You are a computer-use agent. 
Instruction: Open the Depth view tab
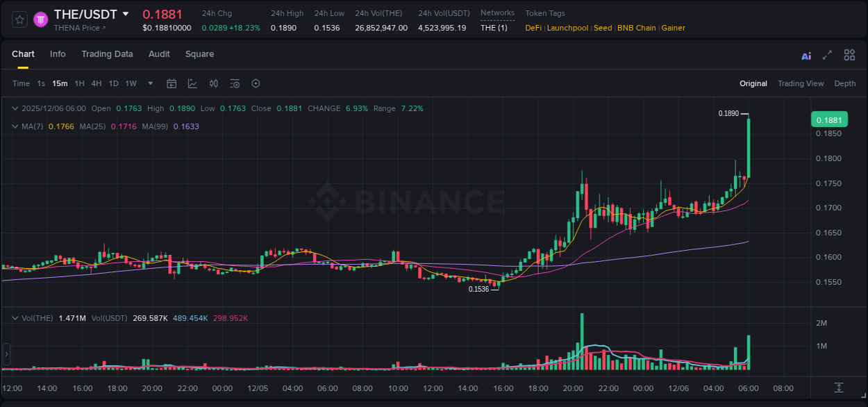tap(845, 83)
